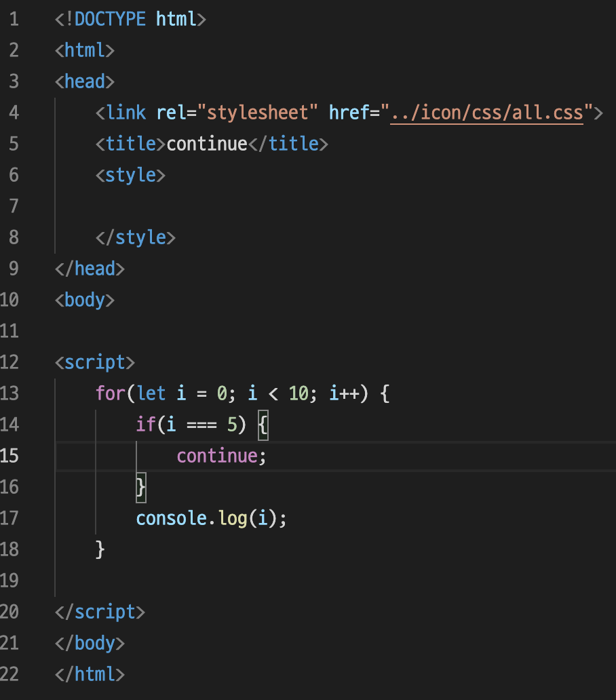
Task: Click the === operator on line 14
Action: point(201,425)
